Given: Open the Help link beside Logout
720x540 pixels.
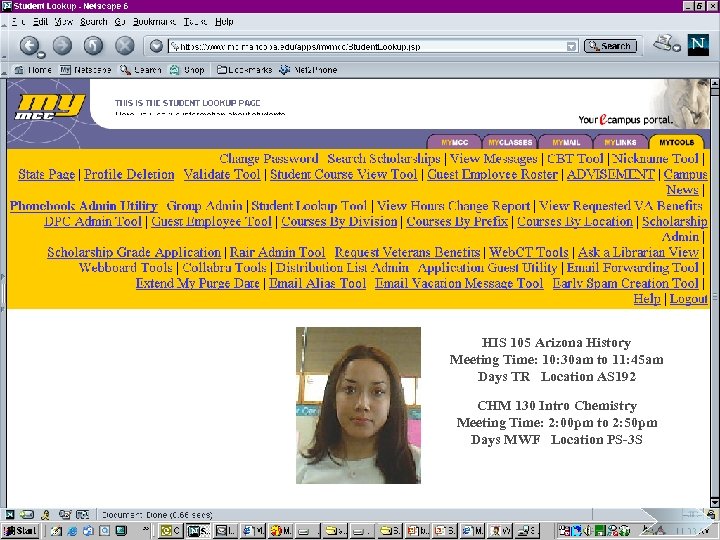Looking at the screenshot, I should click(x=647, y=299).
